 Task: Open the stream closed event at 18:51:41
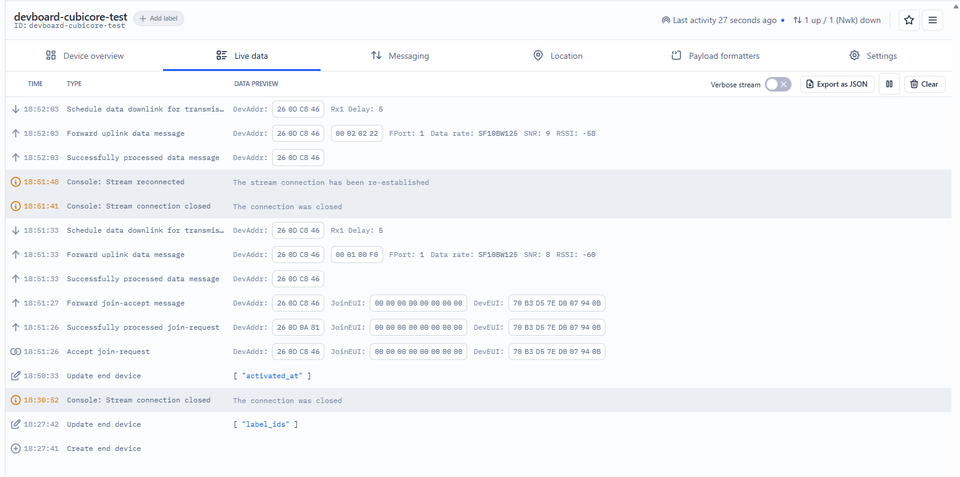click(x=479, y=206)
